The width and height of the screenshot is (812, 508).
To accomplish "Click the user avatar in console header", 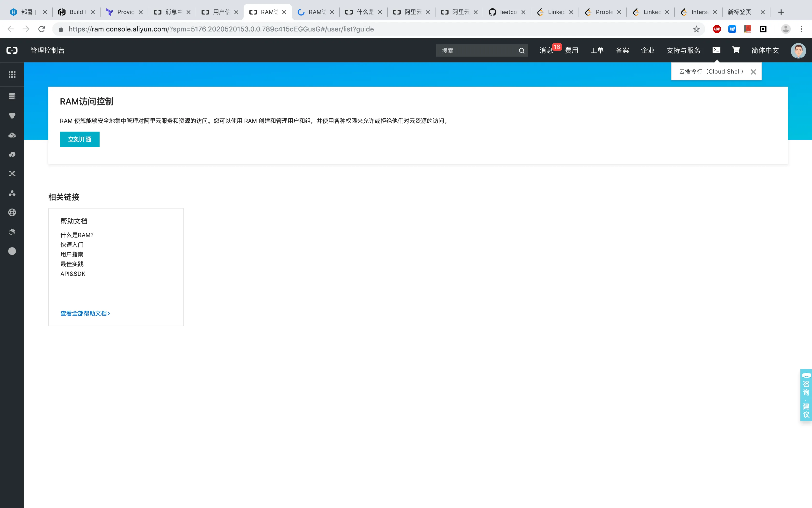I will [x=798, y=50].
